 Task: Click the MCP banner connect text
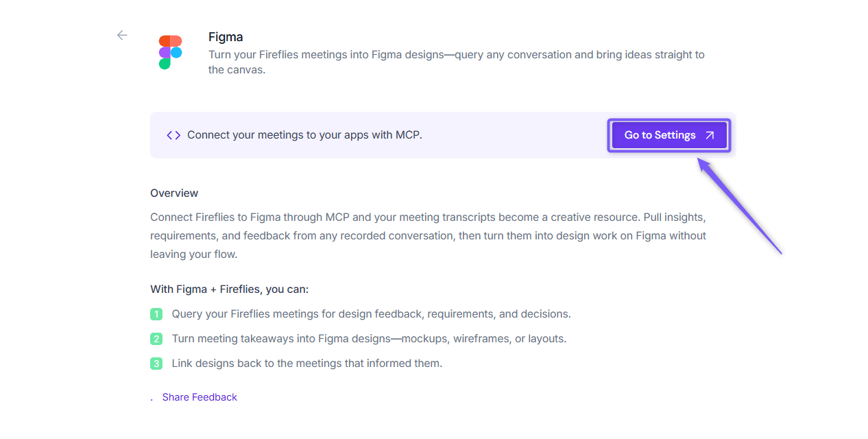(x=304, y=135)
